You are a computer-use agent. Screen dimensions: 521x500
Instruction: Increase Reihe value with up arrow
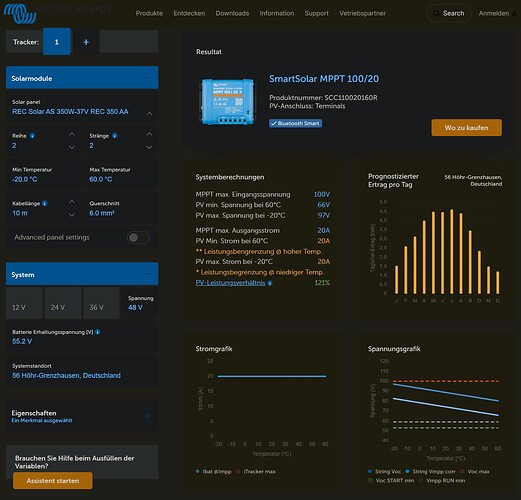pos(72,134)
